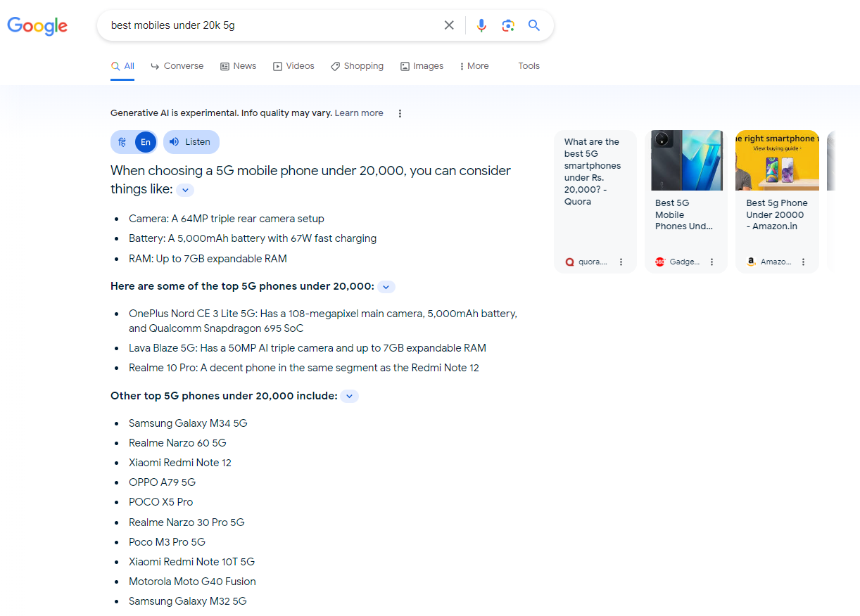Click the Amazon favicon icon

(x=751, y=262)
